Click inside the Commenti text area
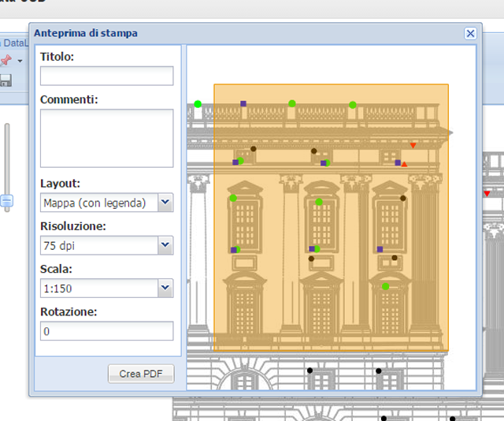The image size is (504, 421). point(106,138)
